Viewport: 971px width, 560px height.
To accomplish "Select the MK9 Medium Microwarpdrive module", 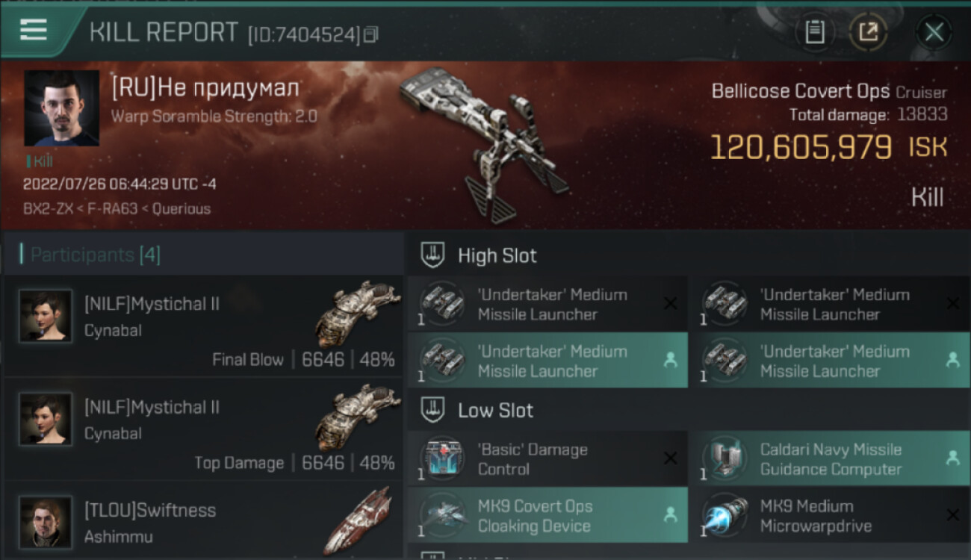I will (x=830, y=515).
